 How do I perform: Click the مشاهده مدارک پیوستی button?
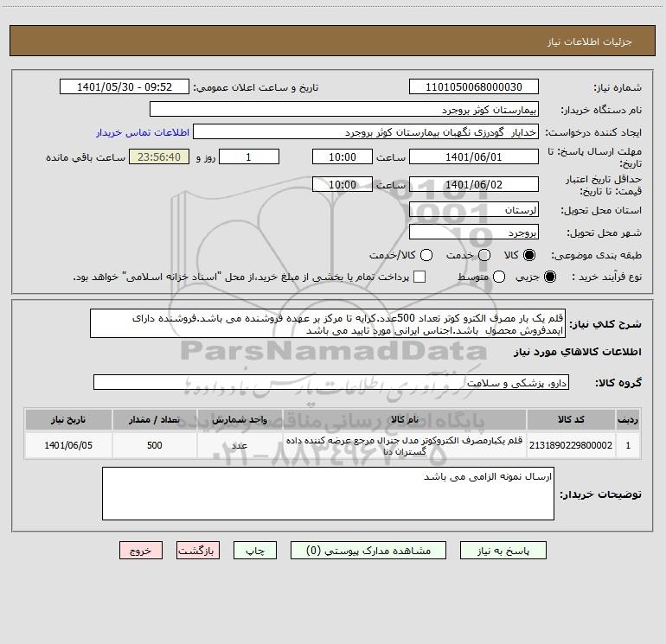(x=368, y=551)
